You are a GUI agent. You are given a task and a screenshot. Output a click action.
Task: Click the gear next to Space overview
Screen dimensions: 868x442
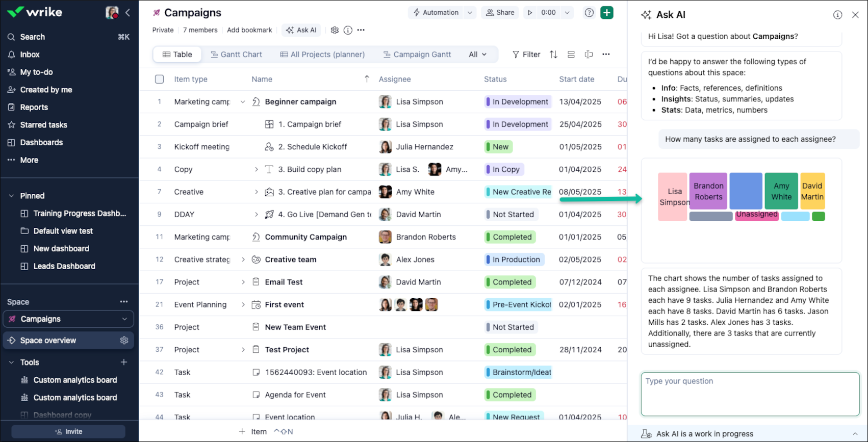tap(124, 341)
